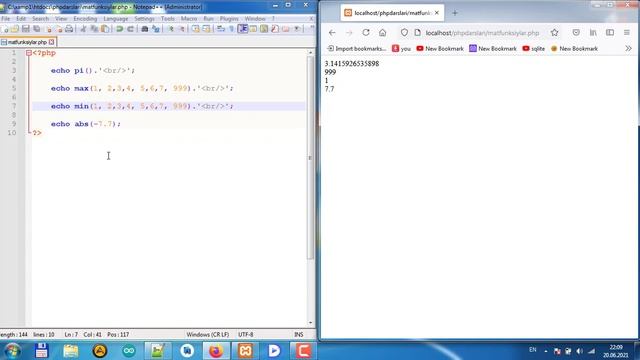The width and height of the screenshot is (640, 360).
Task: Click the Zoom Out toolbar icon
Action: tap(182, 29)
